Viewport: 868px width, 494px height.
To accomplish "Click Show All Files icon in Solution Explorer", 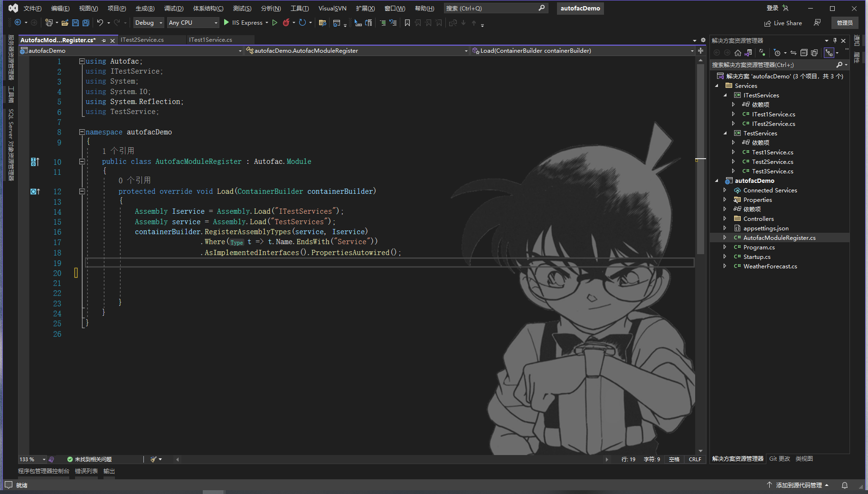I will [x=814, y=53].
